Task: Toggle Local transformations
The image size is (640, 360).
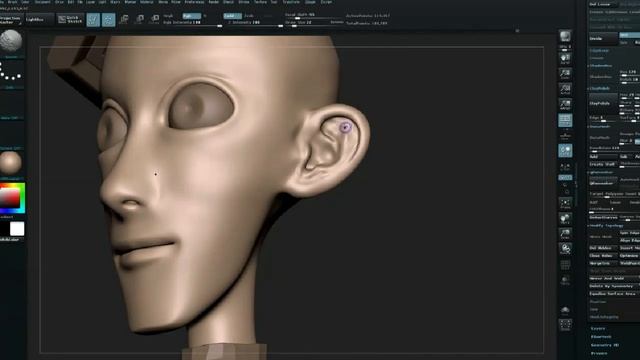Action: pos(565,151)
